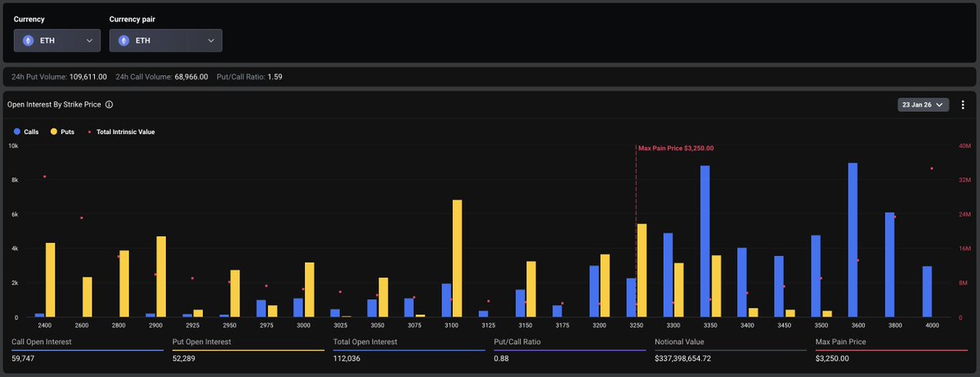This screenshot has height=377, width=980.
Task: Open the 23 Jan 26 expiry date dropdown
Action: pyautogui.click(x=922, y=105)
